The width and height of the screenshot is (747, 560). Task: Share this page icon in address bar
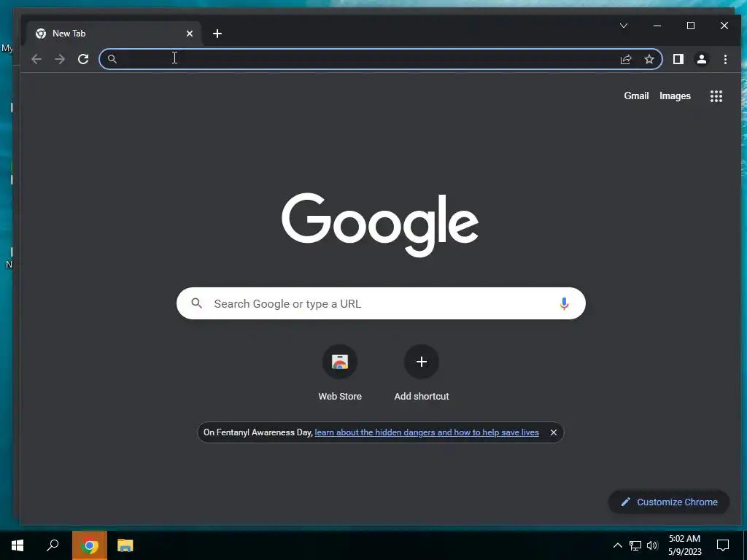coord(625,59)
